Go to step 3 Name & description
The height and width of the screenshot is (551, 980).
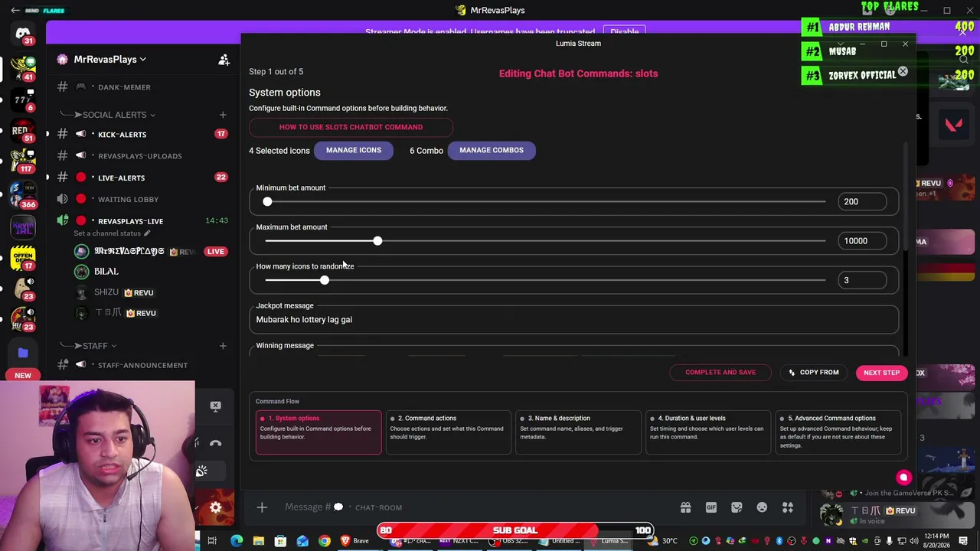(579, 432)
